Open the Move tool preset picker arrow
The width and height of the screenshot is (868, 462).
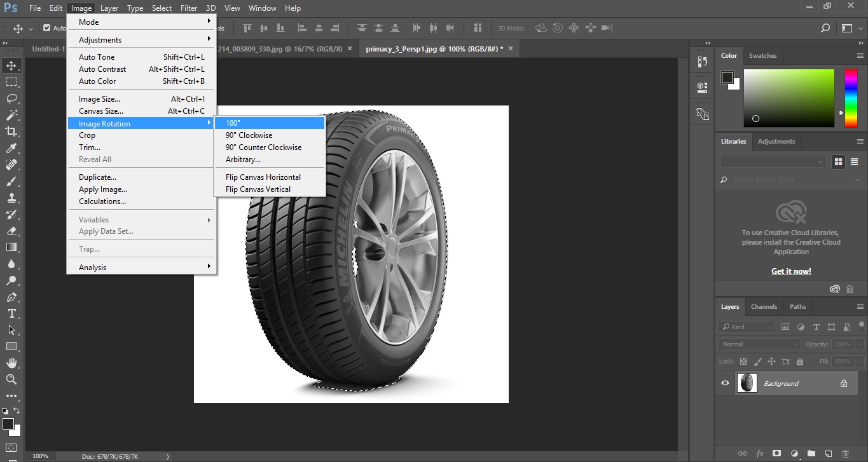31,29
